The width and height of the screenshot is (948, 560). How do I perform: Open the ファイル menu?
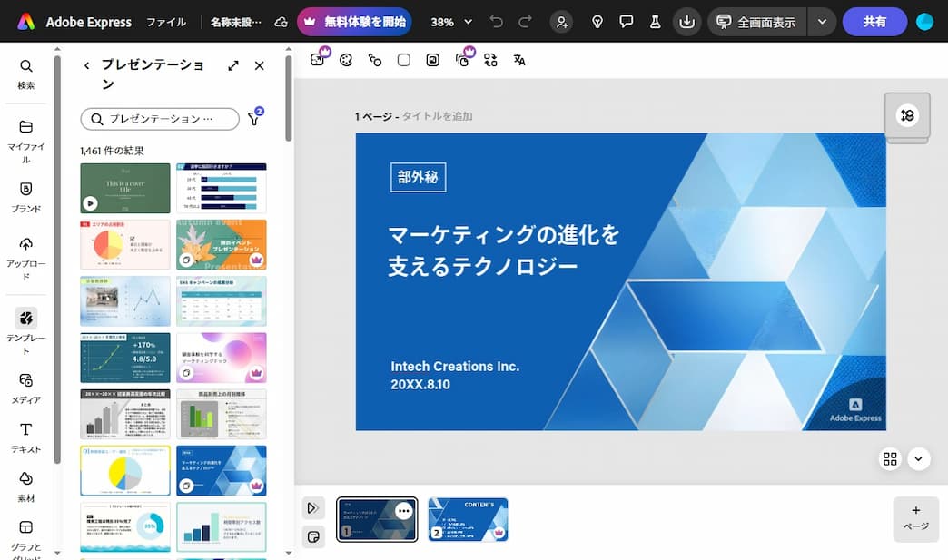[166, 22]
